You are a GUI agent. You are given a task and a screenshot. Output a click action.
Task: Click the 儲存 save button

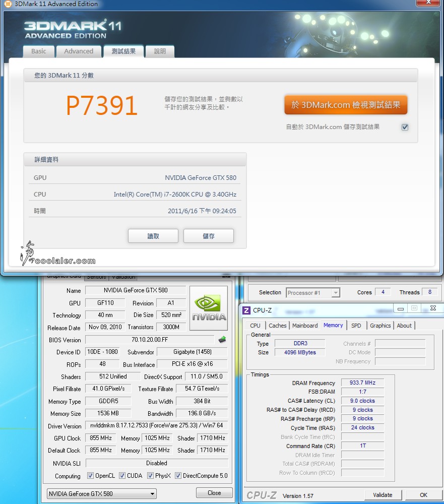209,236
